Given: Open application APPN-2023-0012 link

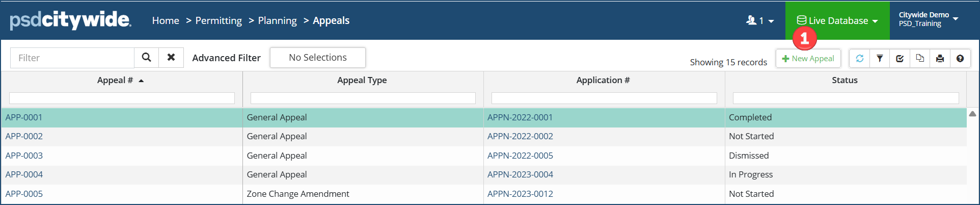Looking at the screenshot, I should click(520, 194).
